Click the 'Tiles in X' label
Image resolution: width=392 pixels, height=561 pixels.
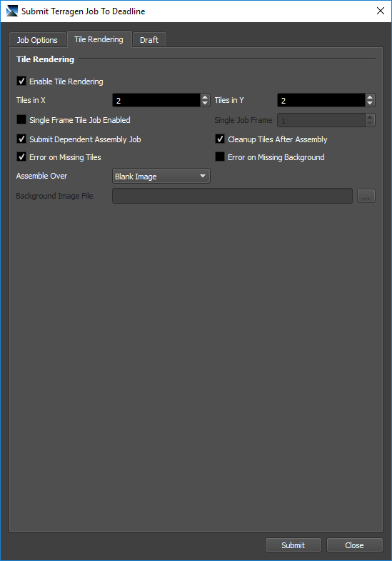point(31,100)
